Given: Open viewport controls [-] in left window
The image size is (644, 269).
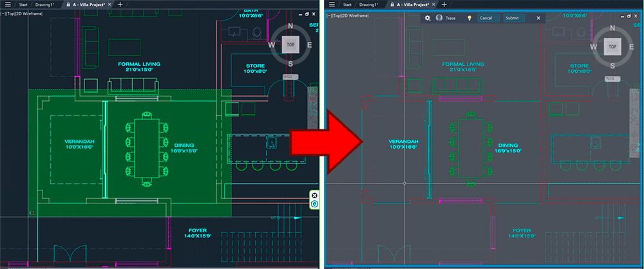Looking at the screenshot, I should [x=3, y=14].
